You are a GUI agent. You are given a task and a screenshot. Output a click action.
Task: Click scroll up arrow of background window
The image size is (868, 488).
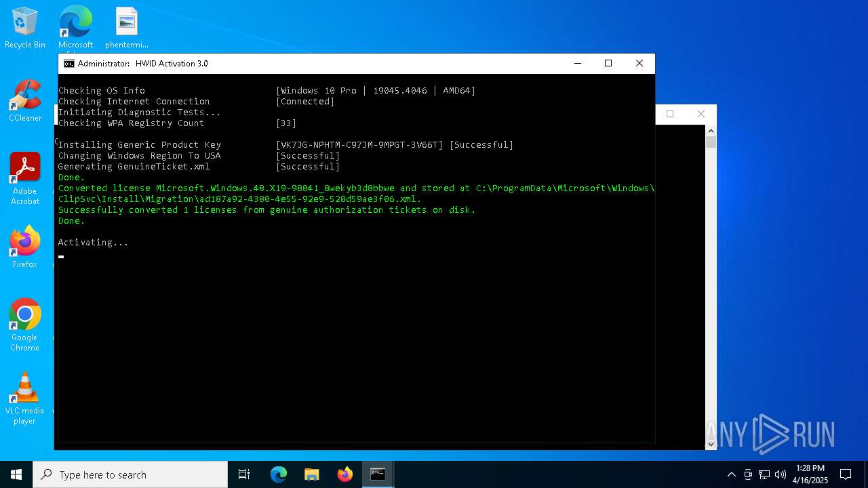coord(711,130)
